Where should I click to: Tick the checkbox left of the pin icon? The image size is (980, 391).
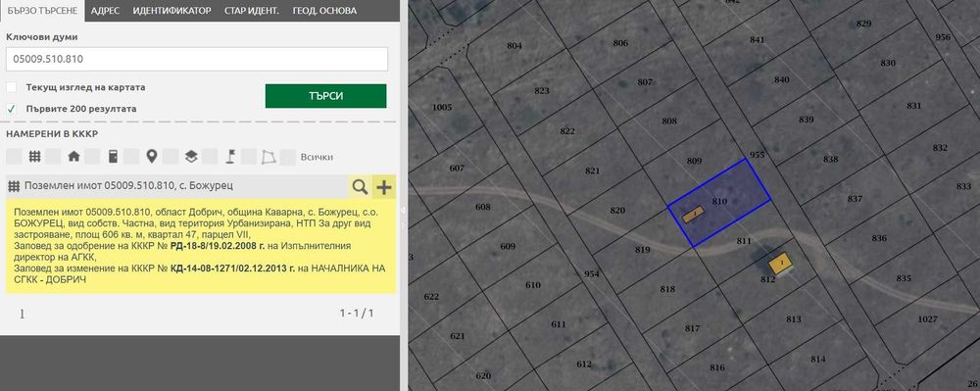coord(131,157)
